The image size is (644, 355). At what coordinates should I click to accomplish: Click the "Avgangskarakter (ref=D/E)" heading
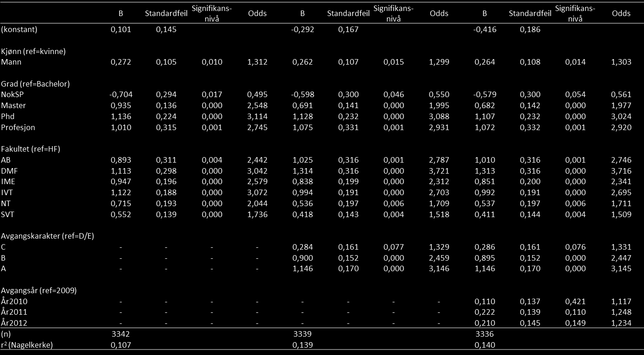tap(48, 236)
